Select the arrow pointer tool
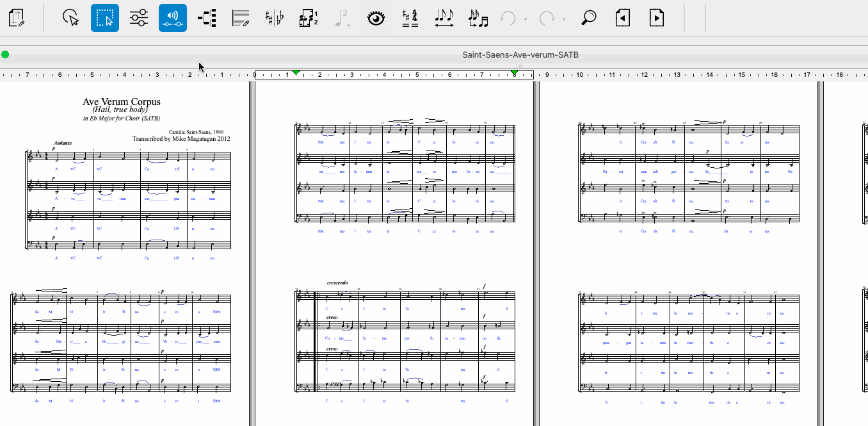The width and height of the screenshot is (868, 426). (x=71, y=18)
